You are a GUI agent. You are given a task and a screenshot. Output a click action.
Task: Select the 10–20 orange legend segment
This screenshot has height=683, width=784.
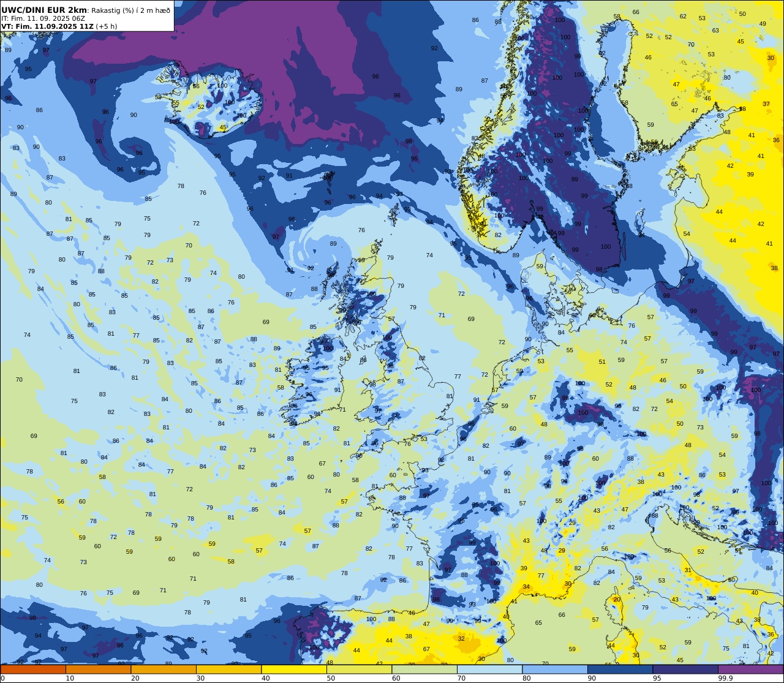98,670
